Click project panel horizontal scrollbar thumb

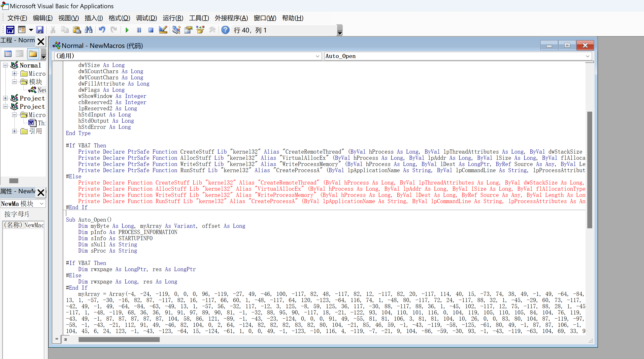click(x=14, y=181)
